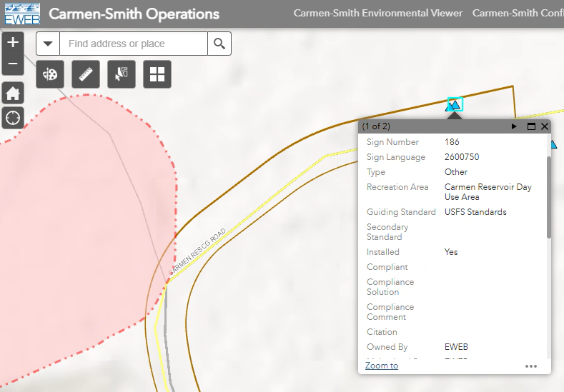Close the sign info popup
This screenshot has width=564, height=392.
(545, 126)
